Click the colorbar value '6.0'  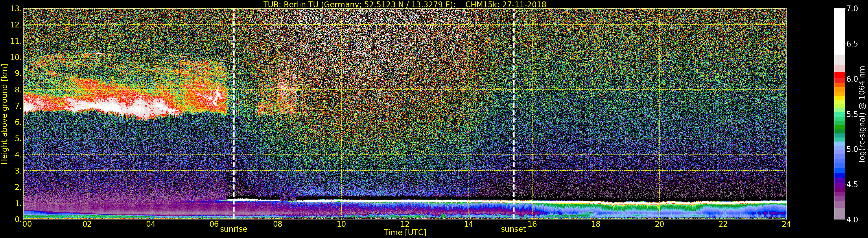pos(852,79)
